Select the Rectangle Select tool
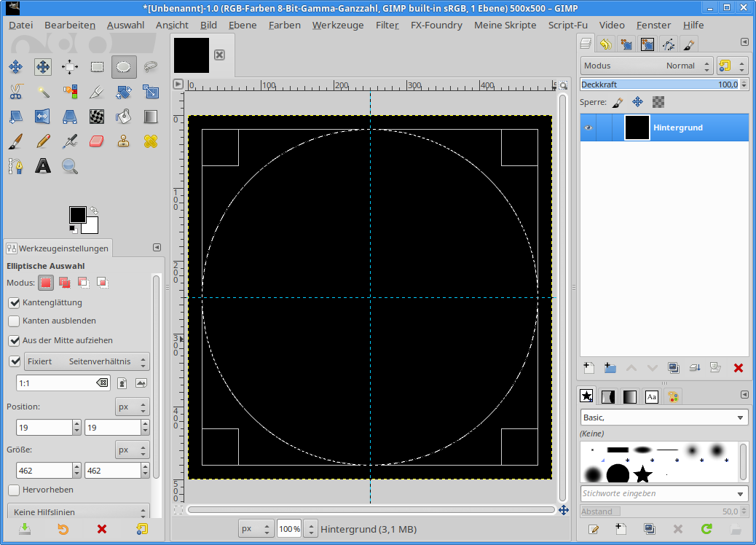The image size is (756, 545). pyautogui.click(x=97, y=67)
